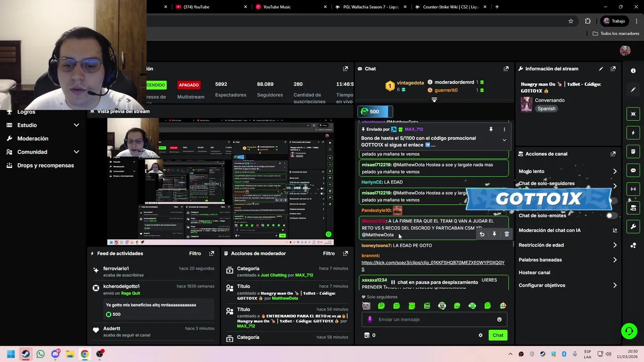Open Logros in left sidebar

[x=26, y=112]
